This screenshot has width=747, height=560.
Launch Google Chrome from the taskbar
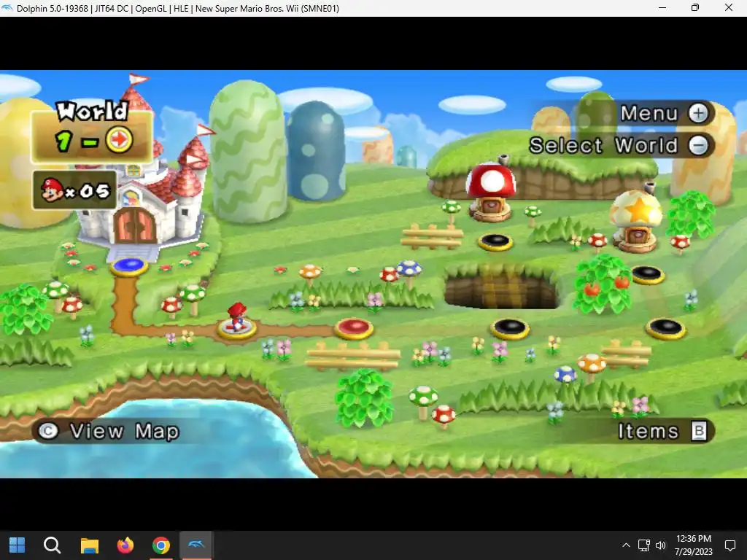[161, 545]
